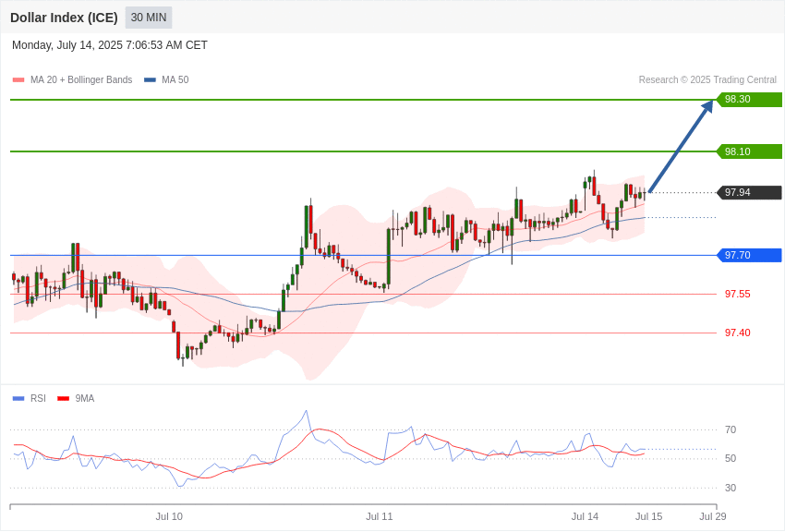
Task: Select the Jul 10 date on time axis
Action: pos(169,516)
